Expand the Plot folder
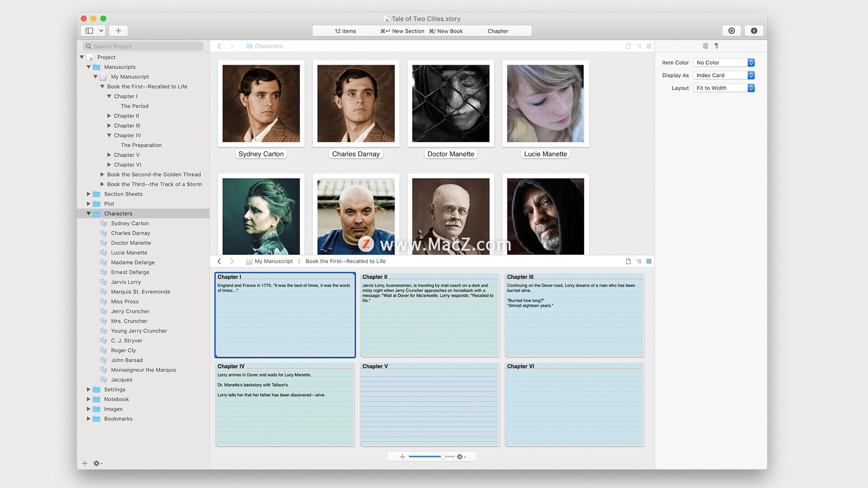The height and width of the screenshot is (488, 868). tap(89, 204)
